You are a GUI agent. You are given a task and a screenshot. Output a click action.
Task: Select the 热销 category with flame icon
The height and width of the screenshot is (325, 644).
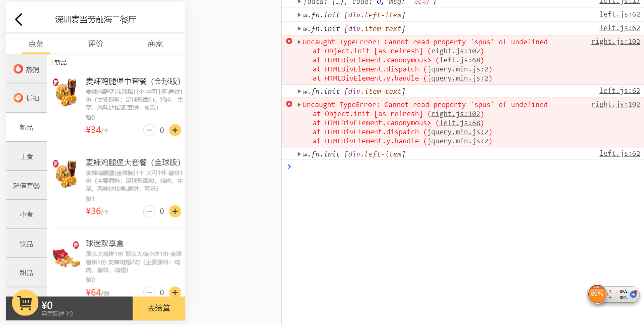[x=26, y=69]
